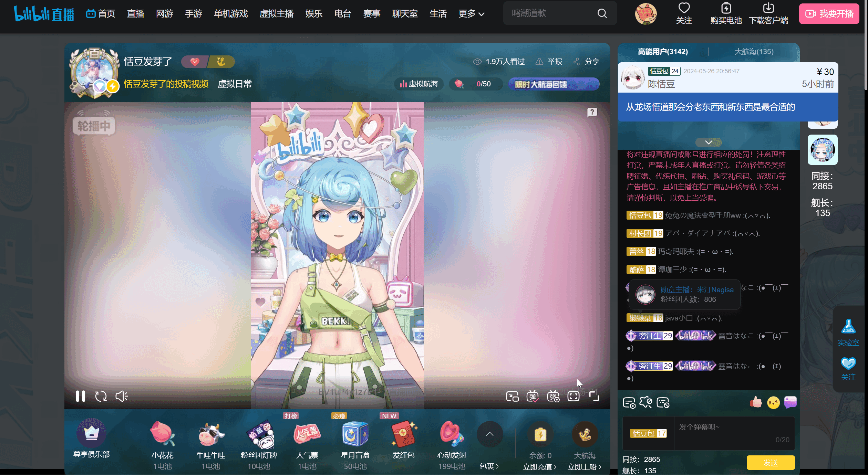Expand the 更多 navigation dropdown
Viewport: 868px width, 475px height.
(x=471, y=14)
